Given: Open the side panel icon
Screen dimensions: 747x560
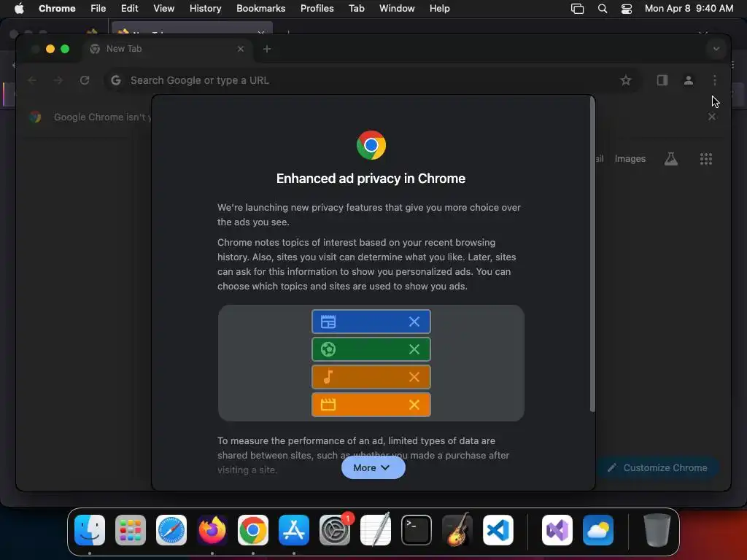Looking at the screenshot, I should point(662,80).
